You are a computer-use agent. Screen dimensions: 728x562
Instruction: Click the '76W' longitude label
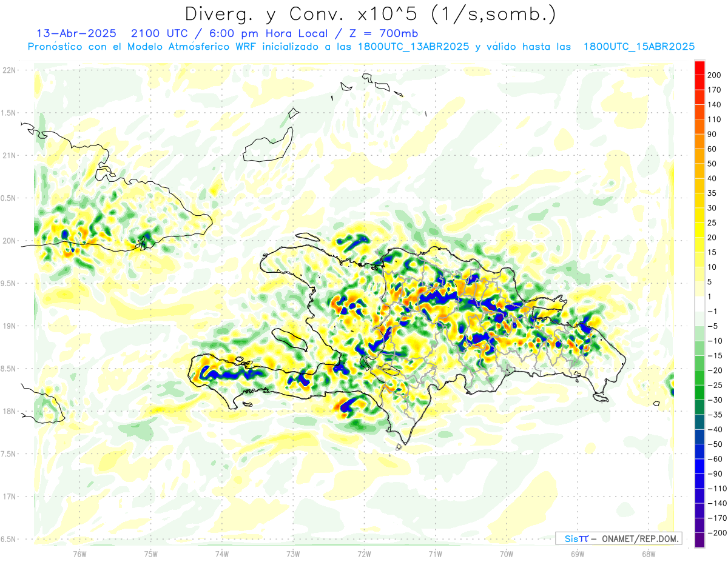79,553
